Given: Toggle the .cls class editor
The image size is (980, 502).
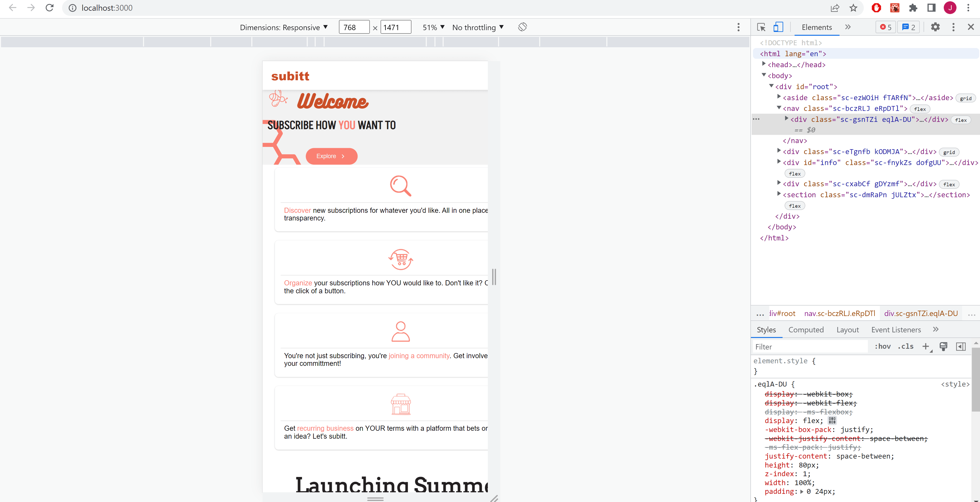Looking at the screenshot, I should point(906,347).
